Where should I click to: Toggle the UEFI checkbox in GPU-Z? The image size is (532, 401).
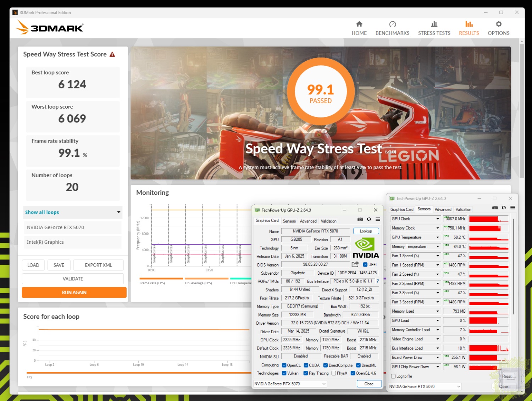point(365,264)
